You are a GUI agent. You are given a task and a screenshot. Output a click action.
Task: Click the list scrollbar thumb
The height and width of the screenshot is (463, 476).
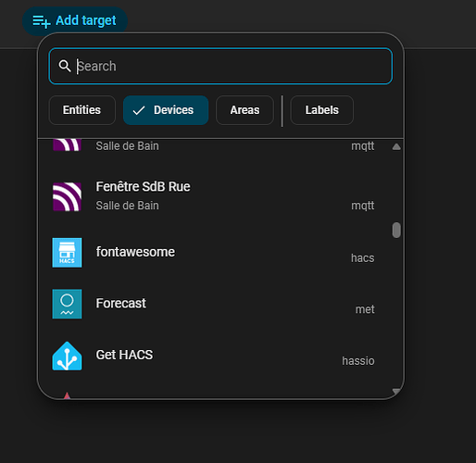[x=396, y=231]
